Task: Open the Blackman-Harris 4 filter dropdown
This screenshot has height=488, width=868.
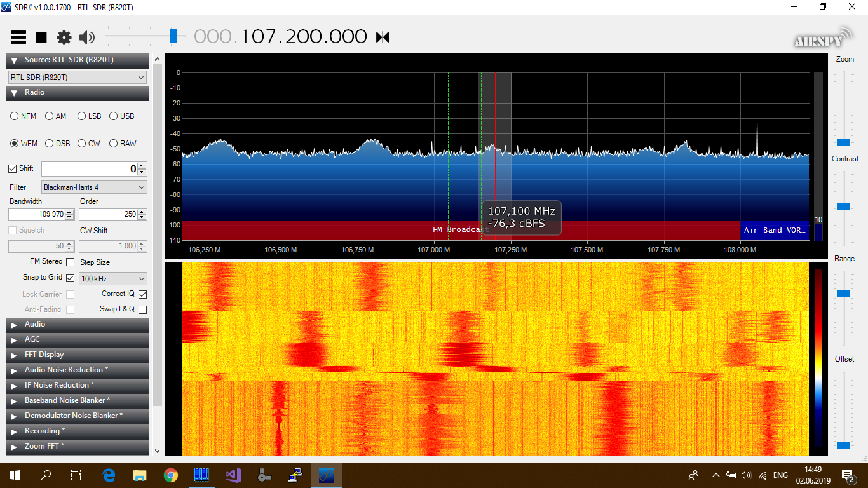Action: click(94, 187)
